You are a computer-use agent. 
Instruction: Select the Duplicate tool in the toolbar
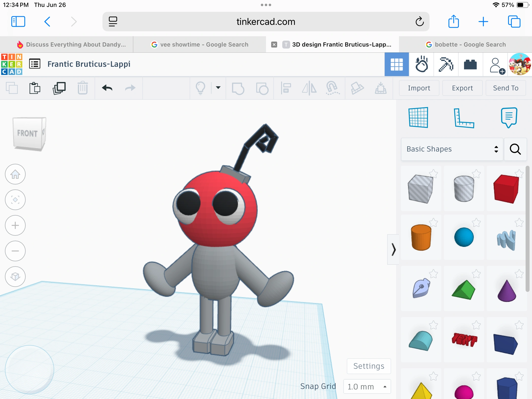[x=59, y=88]
